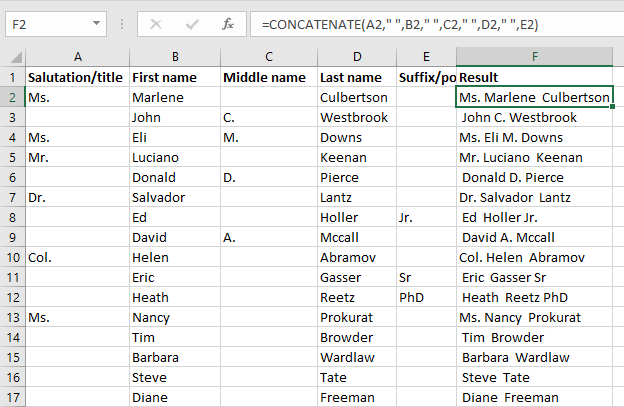Click the Cancel (X) formula bar icon
624x407 pixels.
tap(156, 23)
